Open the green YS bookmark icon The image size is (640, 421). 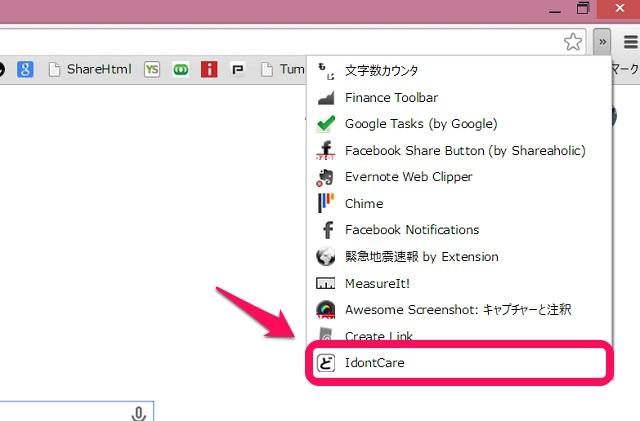coord(152,70)
